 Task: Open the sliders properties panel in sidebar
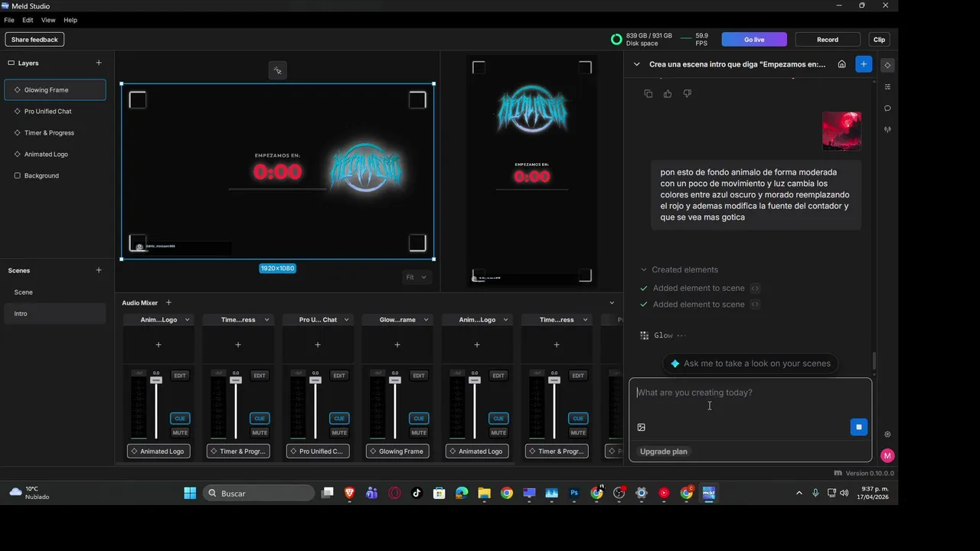[x=887, y=86]
